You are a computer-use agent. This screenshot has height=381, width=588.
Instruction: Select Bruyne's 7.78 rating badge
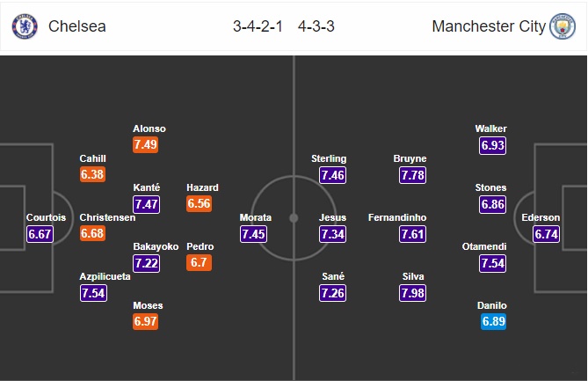coord(413,175)
